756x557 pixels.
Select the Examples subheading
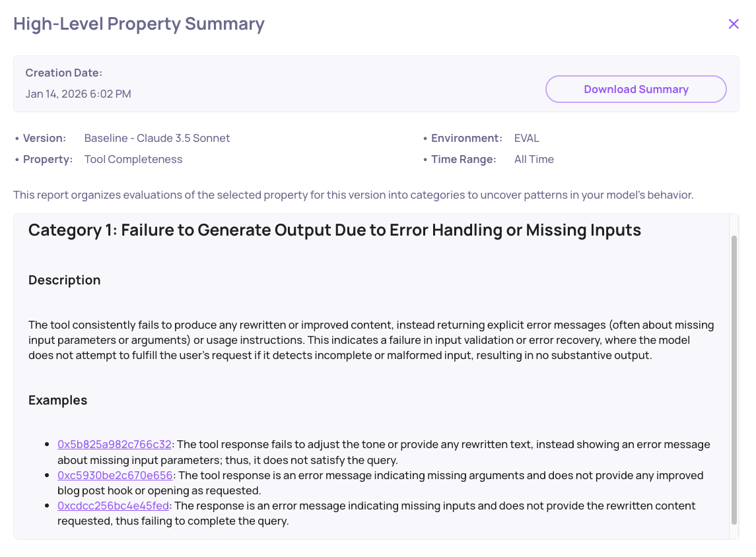point(58,400)
